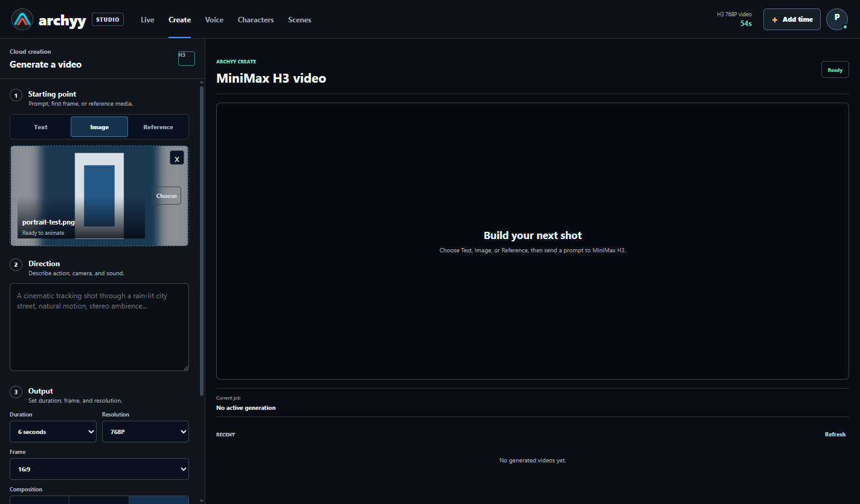Open the Duration dropdown set to 6 seconds
The image size is (860, 504).
point(53,432)
